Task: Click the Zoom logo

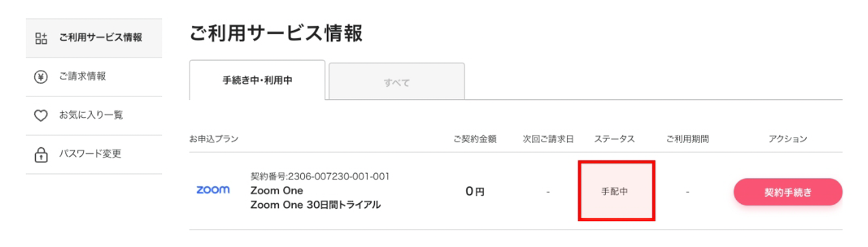Action: pyautogui.click(x=213, y=190)
